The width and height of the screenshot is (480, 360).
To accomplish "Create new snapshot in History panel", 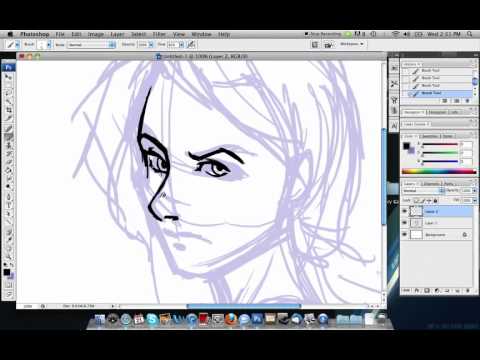I will (457, 101).
